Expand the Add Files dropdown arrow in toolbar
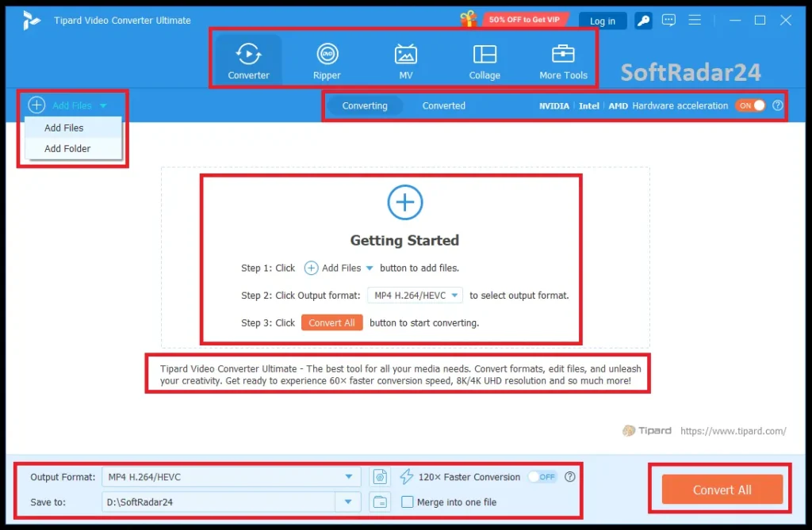812x530 pixels. click(103, 105)
